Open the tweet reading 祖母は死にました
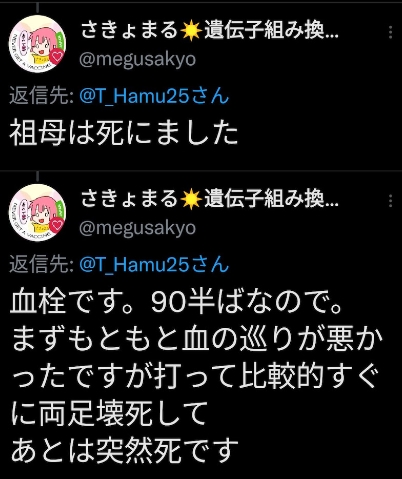 tap(124, 134)
